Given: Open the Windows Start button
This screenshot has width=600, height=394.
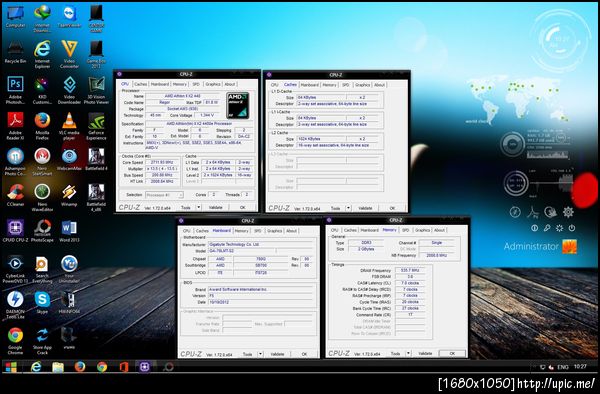Looking at the screenshot, I should (x=11, y=367).
